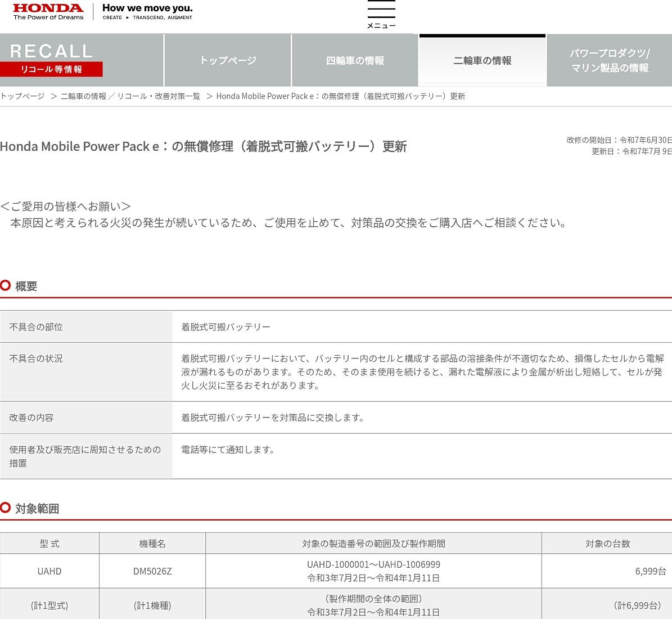The width and height of the screenshot is (672, 619).
Task: Open the 四輪車の情報 tab
Action: coord(355,60)
